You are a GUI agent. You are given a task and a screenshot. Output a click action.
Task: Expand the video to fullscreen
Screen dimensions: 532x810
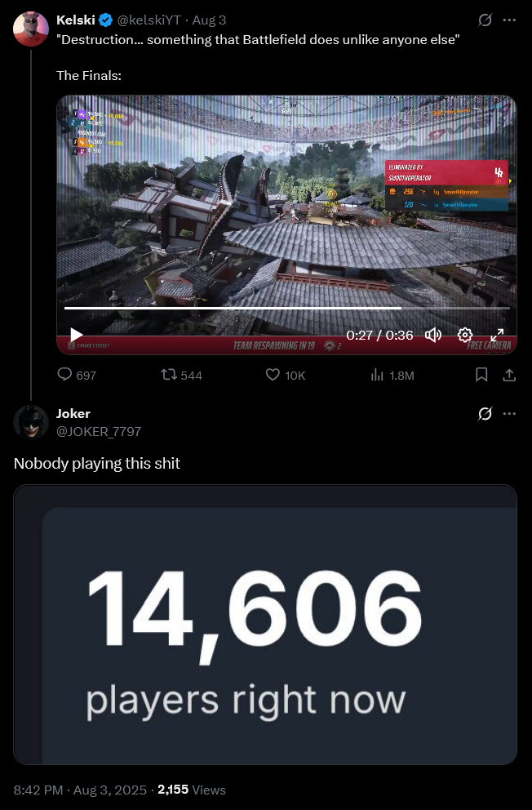point(496,335)
